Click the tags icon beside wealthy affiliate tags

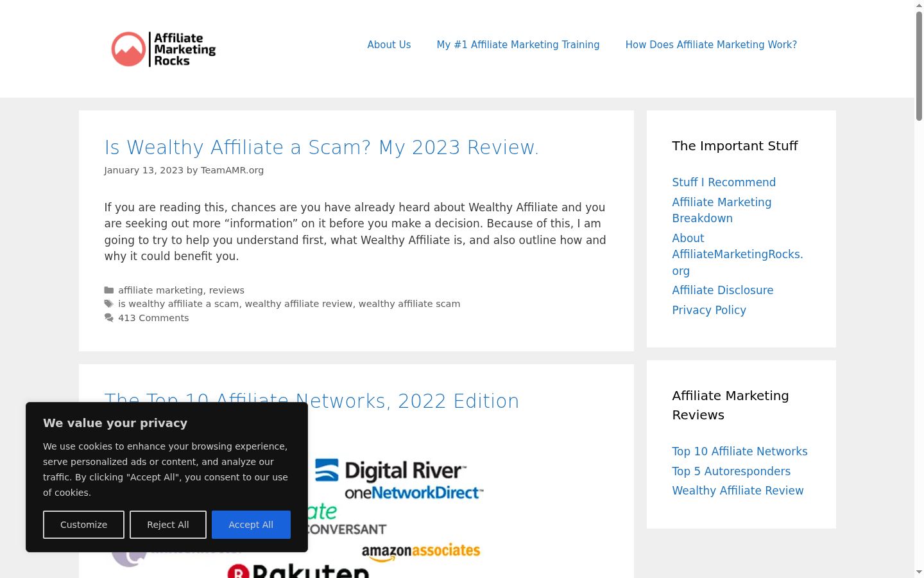pos(109,304)
